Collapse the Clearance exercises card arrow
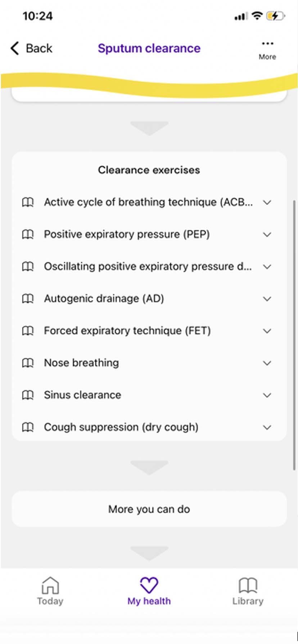The width and height of the screenshot is (298, 644). 149,128
